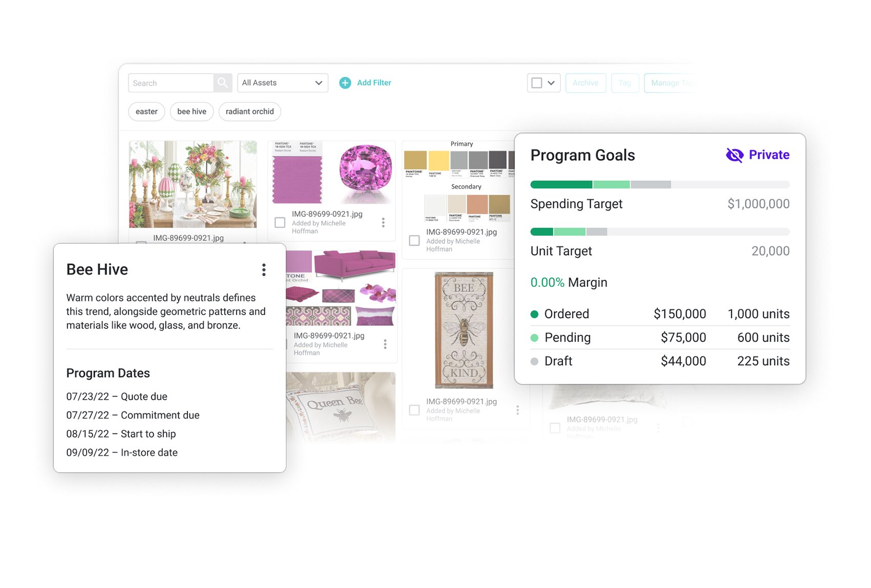
Task: Select the bee hive tag chip
Action: pyautogui.click(x=192, y=112)
